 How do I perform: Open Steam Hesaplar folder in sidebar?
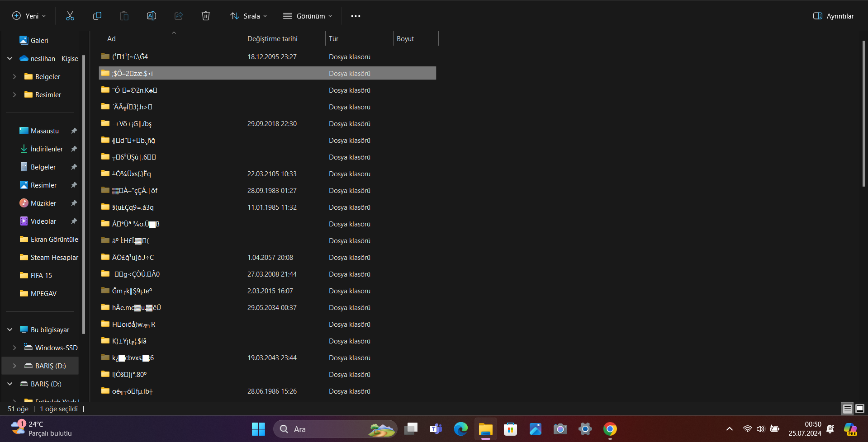click(49, 258)
